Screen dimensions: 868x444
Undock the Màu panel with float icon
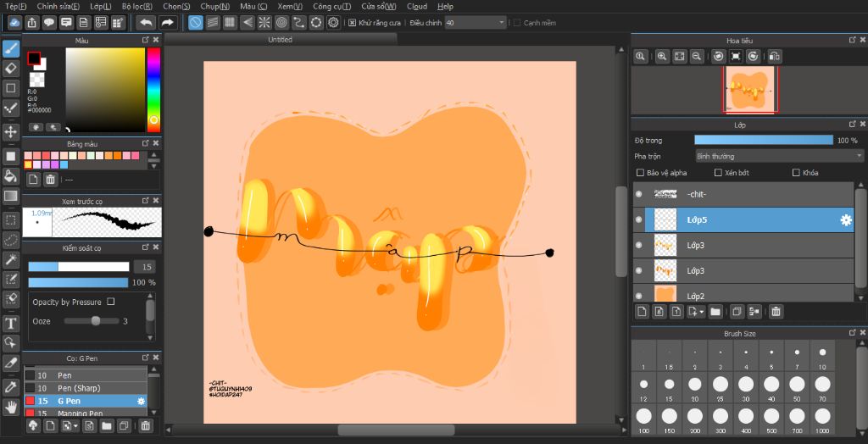pos(145,40)
